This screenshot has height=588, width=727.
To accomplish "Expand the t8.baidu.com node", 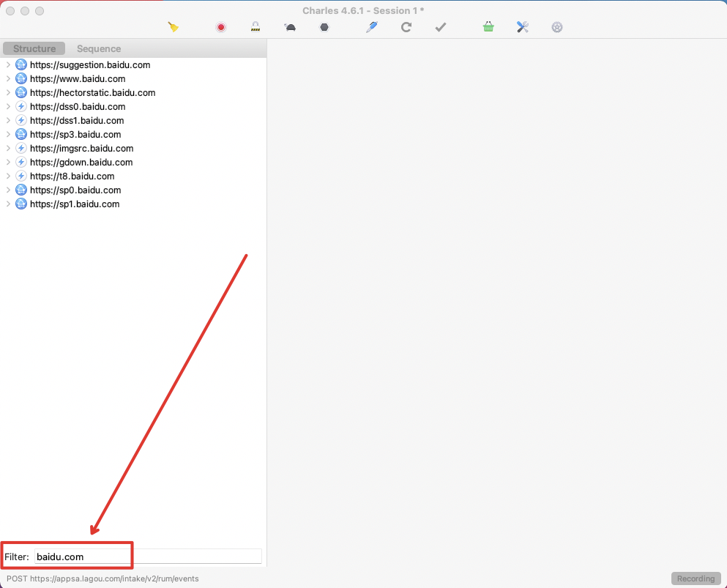I will pos(8,176).
